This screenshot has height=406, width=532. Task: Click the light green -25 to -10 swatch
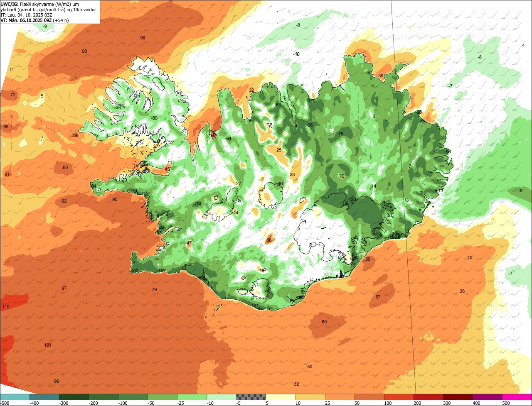(192, 397)
